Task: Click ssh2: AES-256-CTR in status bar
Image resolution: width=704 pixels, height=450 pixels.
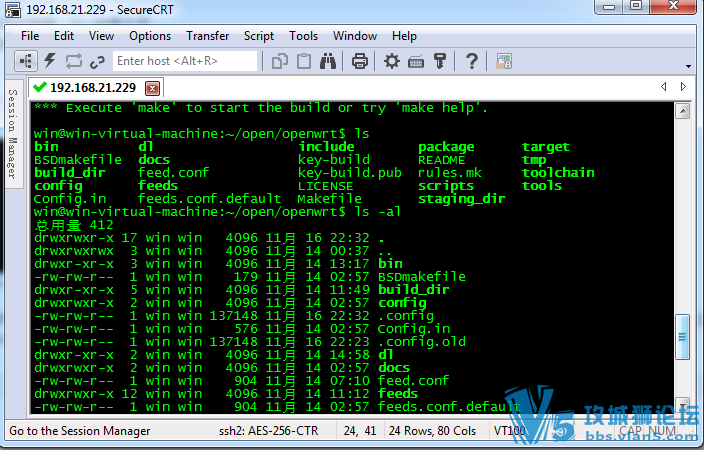Action: point(268,431)
